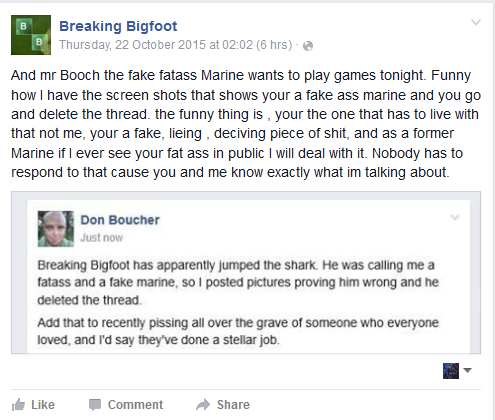
Task: Click the "(6 hrs)" elapsed time text
Action: pyautogui.click(x=274, y=45)
